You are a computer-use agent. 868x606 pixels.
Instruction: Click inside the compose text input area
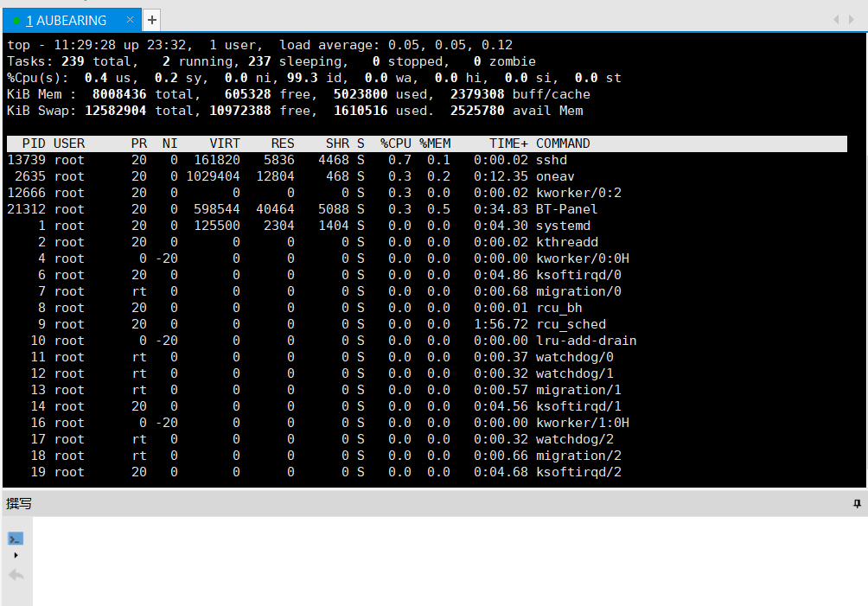click(x=450, y=561)
